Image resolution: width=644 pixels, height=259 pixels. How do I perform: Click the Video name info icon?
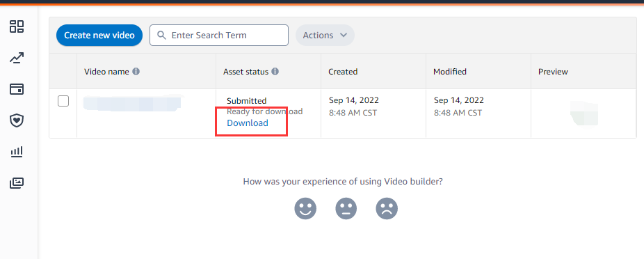pyautogui.click(x=136, y=72)
